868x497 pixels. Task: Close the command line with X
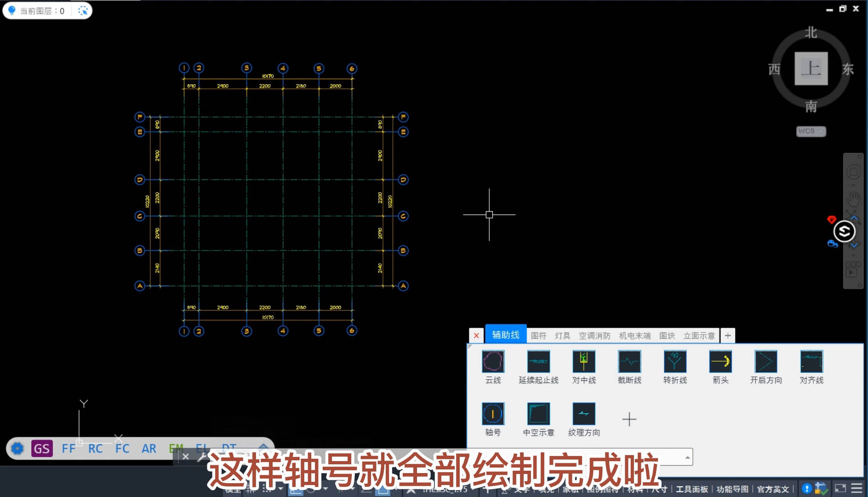click(x=185, y=457)
